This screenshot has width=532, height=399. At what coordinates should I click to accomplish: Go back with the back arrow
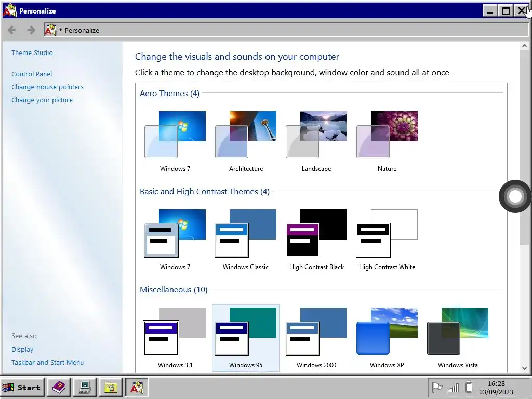tap(12, 30)
